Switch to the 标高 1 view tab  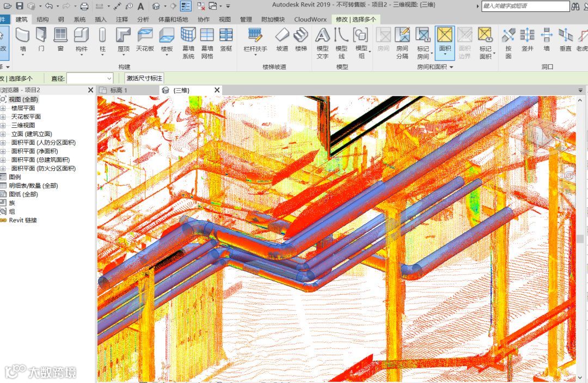pyautogui.click(x=119, y=90)
